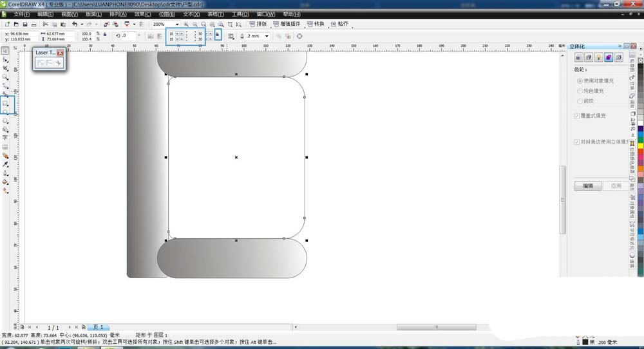Select the 纯色填充 radio option
The width and height of the screenshot is (644, 349).
point(580,91)
